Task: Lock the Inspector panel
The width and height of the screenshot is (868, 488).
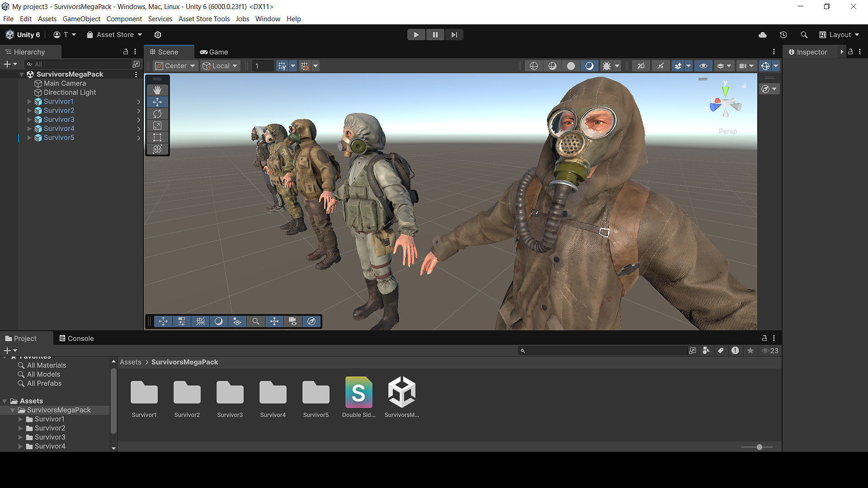Action: click(x=850, y=52)
